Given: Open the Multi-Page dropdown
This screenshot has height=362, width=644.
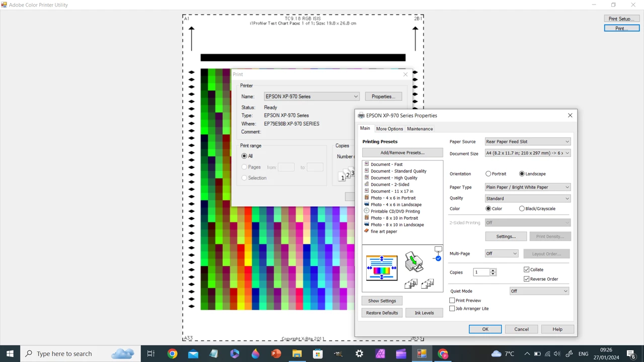Looking at the screenshot, I should tap(502, 254).
